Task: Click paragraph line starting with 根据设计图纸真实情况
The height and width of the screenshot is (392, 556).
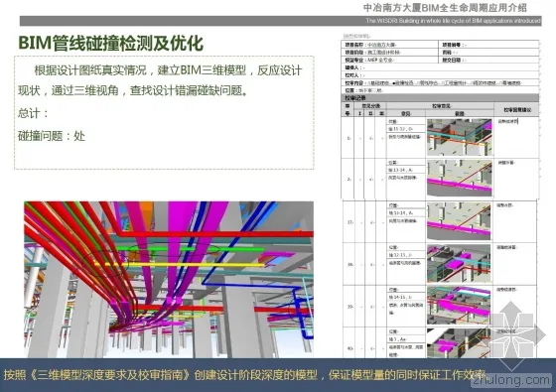Action: (x=168, y=70)
